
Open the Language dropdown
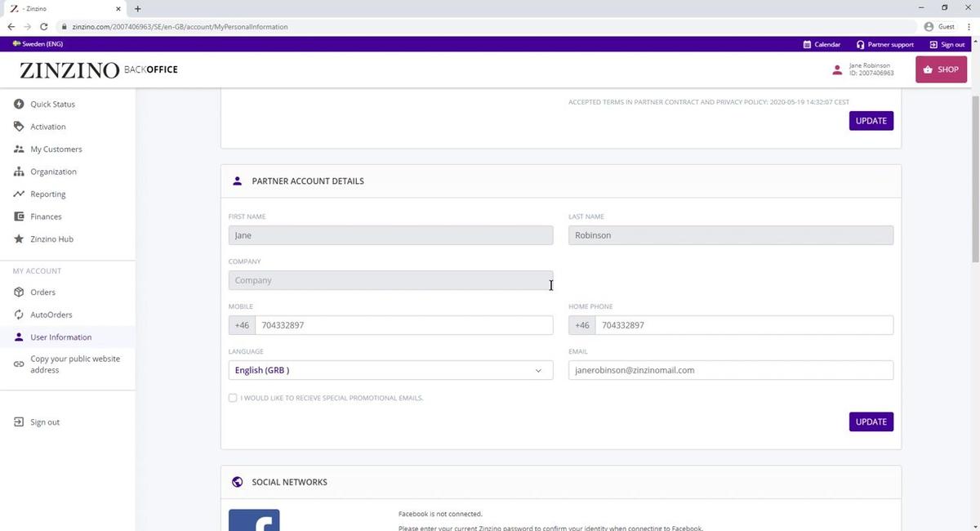[x=390, y=369]
